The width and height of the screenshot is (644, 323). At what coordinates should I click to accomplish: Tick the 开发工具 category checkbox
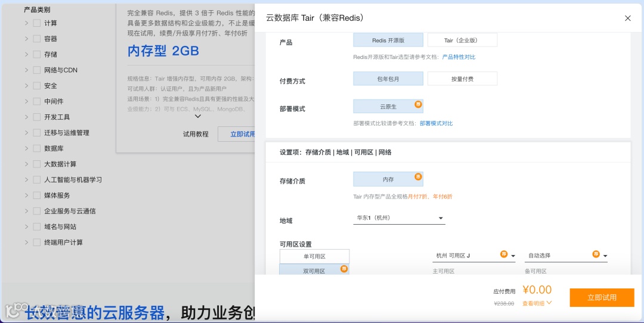[x=37, y=117]
